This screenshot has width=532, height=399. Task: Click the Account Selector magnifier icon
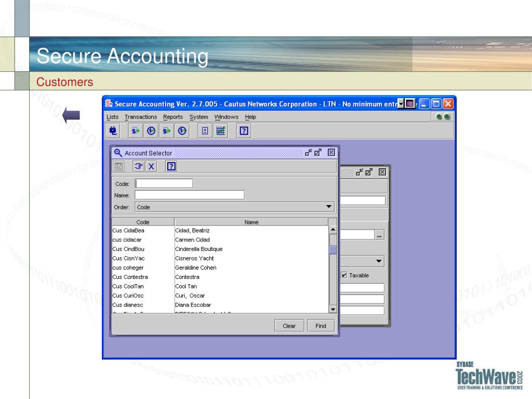point(118,153)
